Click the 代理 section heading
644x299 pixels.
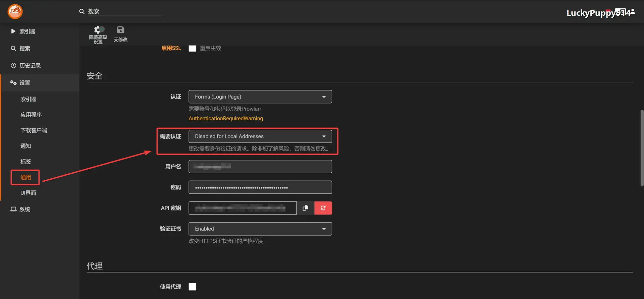[95, 266]
